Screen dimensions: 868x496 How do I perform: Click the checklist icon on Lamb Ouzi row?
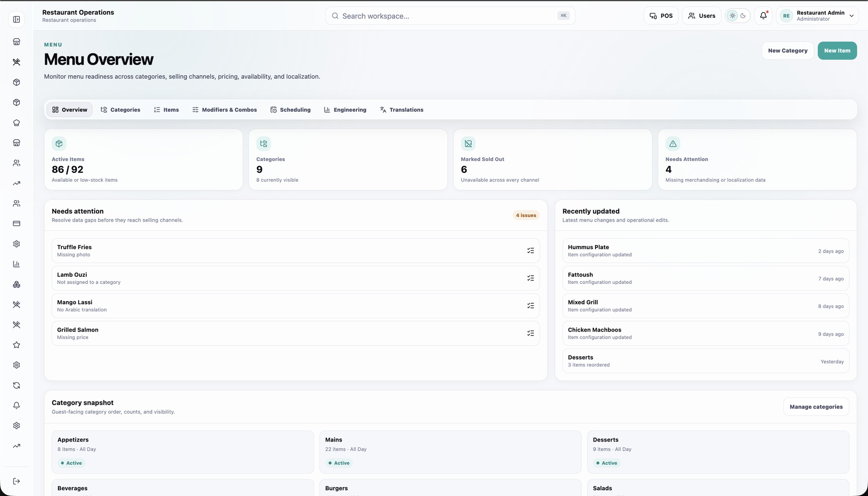(x=530, y=278)
